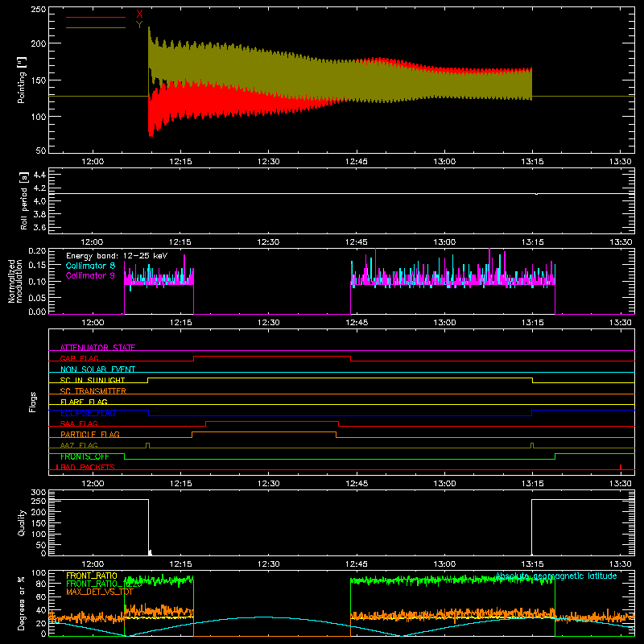This screenshot has height=644, width=644.
Task: Click the Roll period axis title
Action: [x=24, y=200]
